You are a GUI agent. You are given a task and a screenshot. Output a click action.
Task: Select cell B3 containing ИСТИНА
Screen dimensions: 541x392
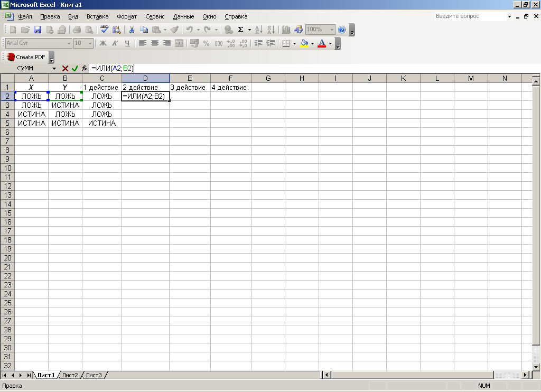[x=65, y=105]
